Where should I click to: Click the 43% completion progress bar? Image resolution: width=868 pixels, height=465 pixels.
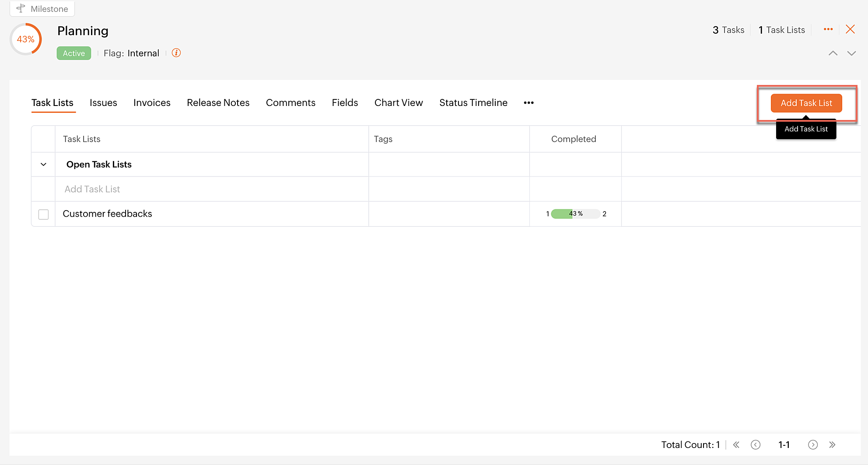576,214
